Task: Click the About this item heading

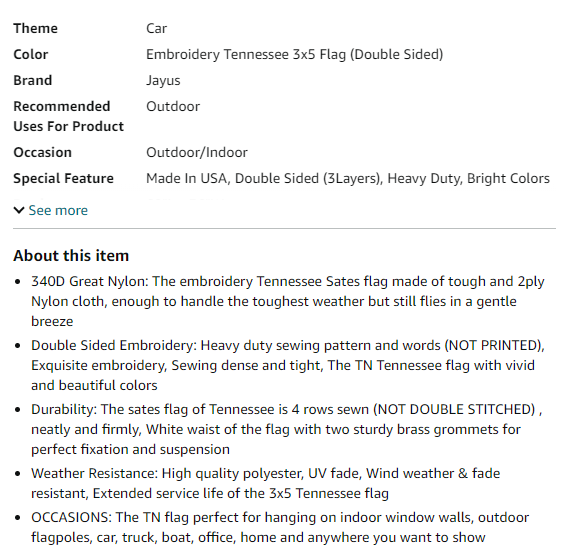Action: [x=71, y=255]
